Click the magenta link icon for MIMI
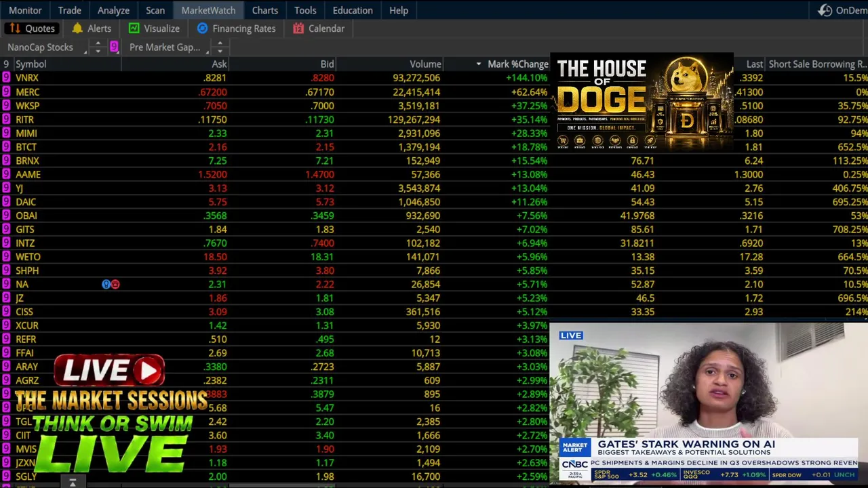This screenshot has height=488, width=868. 6,133
